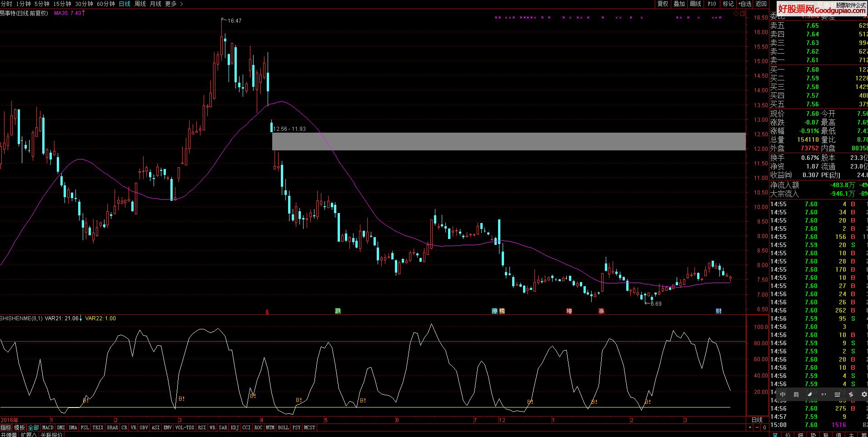Add stock via +自选 button
The image size is (868, 437).
point(745,4)
